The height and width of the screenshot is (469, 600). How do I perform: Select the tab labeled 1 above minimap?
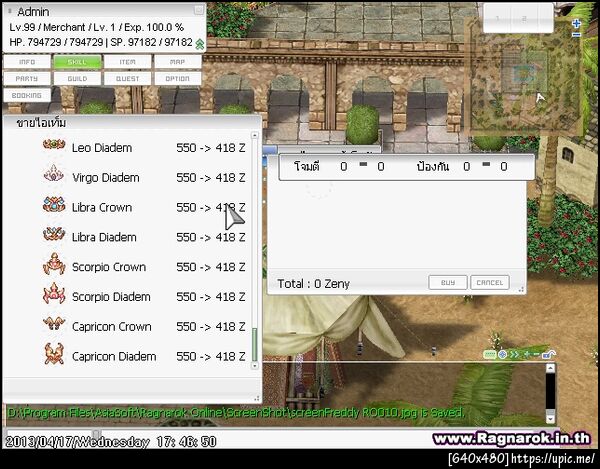[x=498, y=18]
